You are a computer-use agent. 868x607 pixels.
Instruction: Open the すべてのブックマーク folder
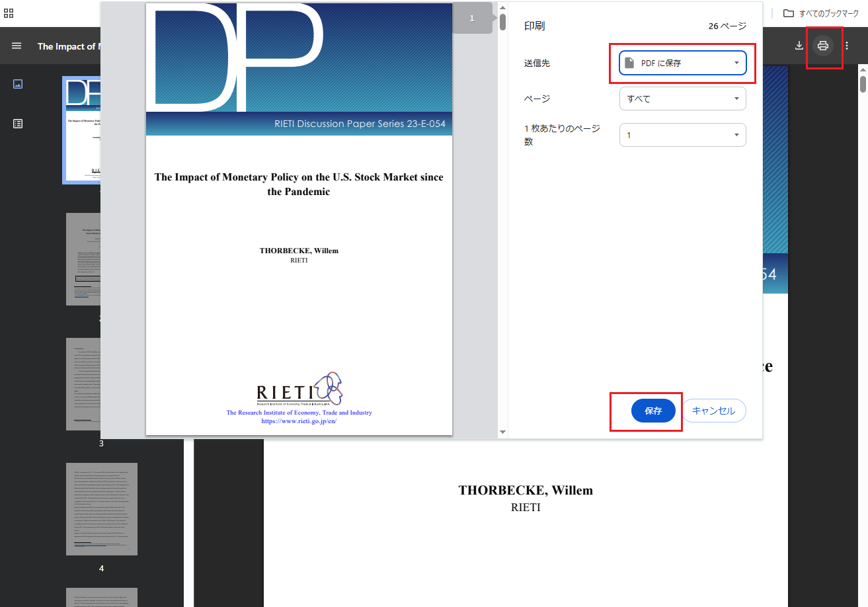821,13
